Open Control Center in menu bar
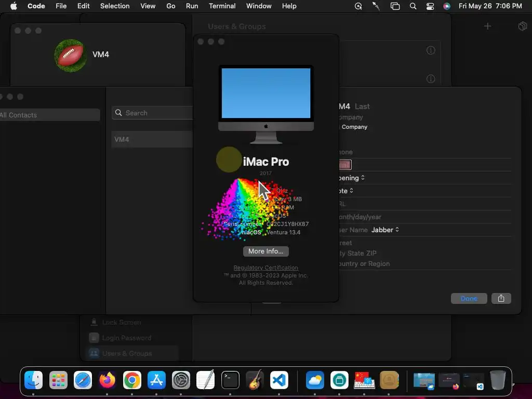 pos(430,6)
